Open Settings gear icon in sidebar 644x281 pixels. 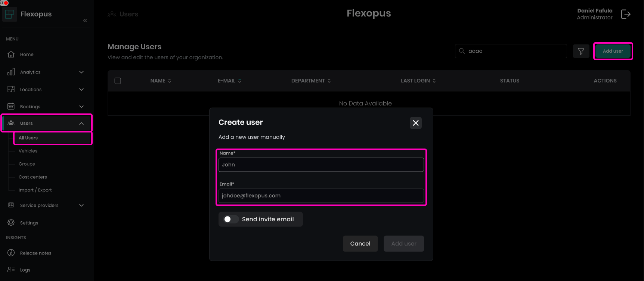[x=11, y=223]
